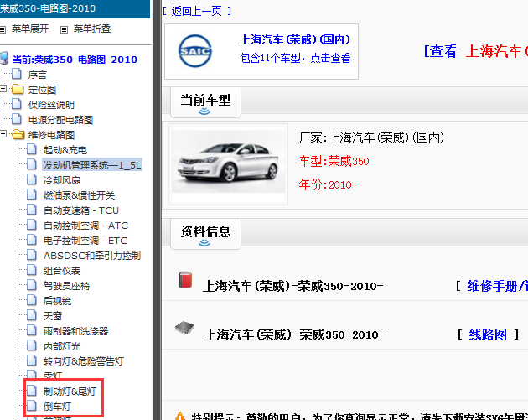Screen dimensions: 528x420
Task: Click the page icon beside 后视镜
Action: pos(32,300)
